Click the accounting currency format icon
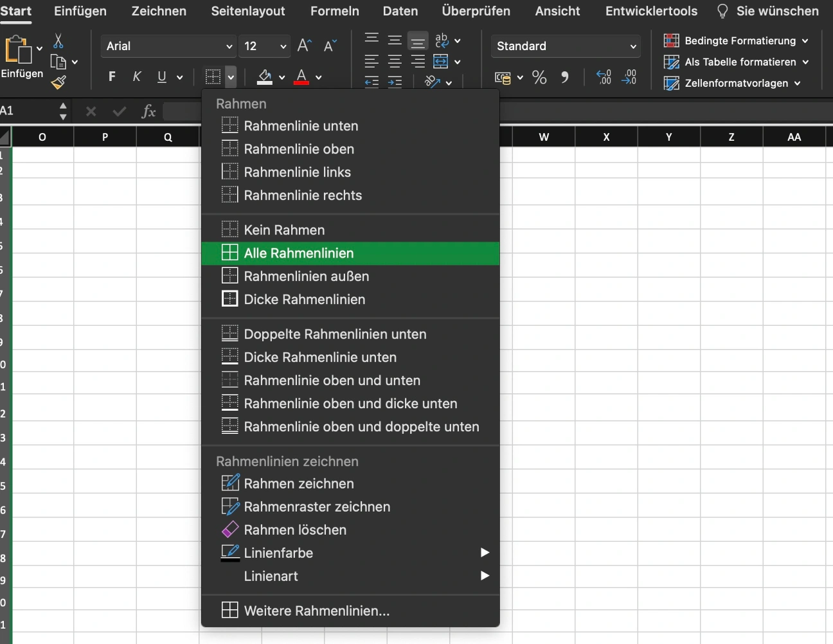This screenshot has height=644, width=833. 503,78
